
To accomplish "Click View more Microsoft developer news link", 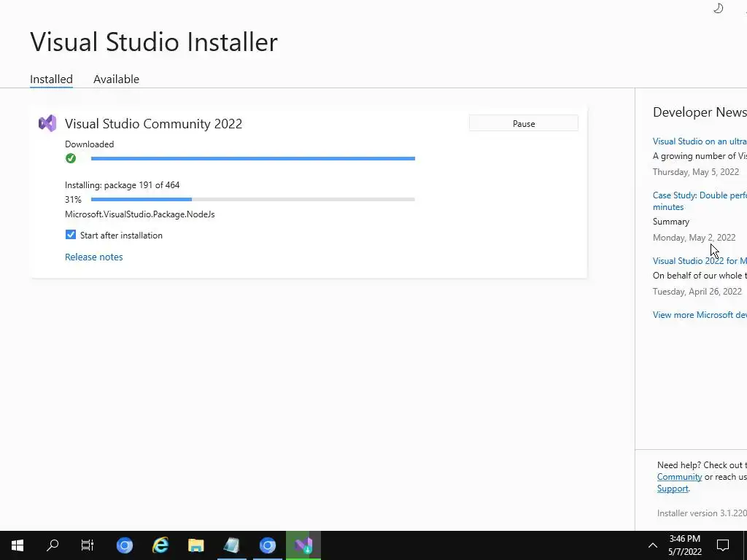I will tap(700, 315).
